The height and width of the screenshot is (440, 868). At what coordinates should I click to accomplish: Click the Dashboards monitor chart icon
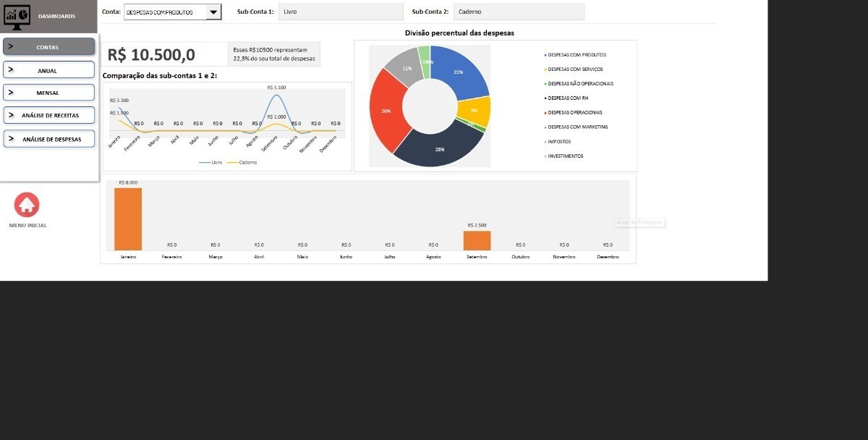pos(17,15)
